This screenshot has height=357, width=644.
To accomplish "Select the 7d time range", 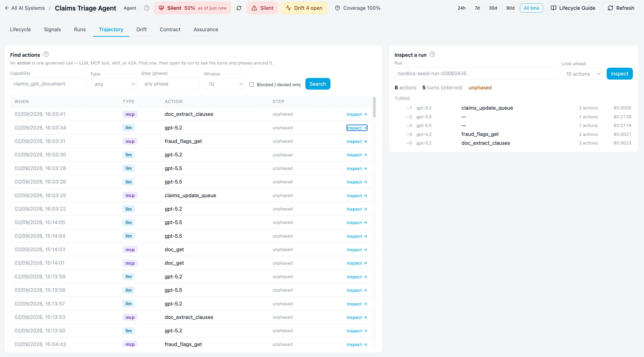I will [477, 8].
